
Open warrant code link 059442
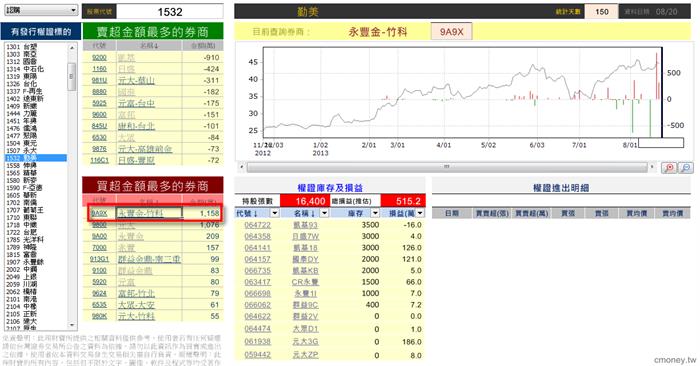click(x=257, y=355)
